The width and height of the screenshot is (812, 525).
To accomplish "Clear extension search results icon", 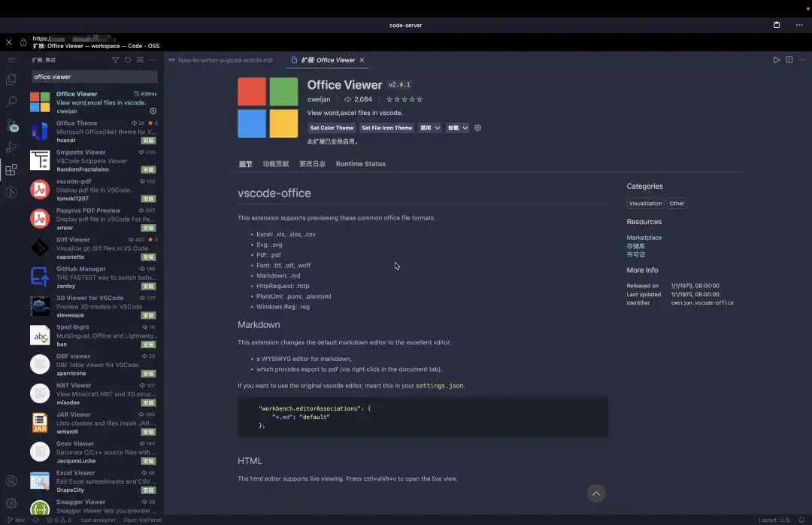I will (140, 60).
